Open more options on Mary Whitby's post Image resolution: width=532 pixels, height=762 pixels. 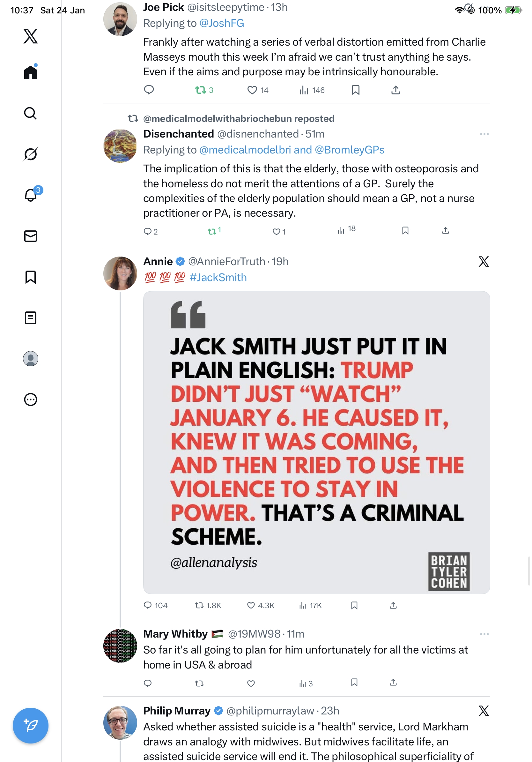(484, 634)
